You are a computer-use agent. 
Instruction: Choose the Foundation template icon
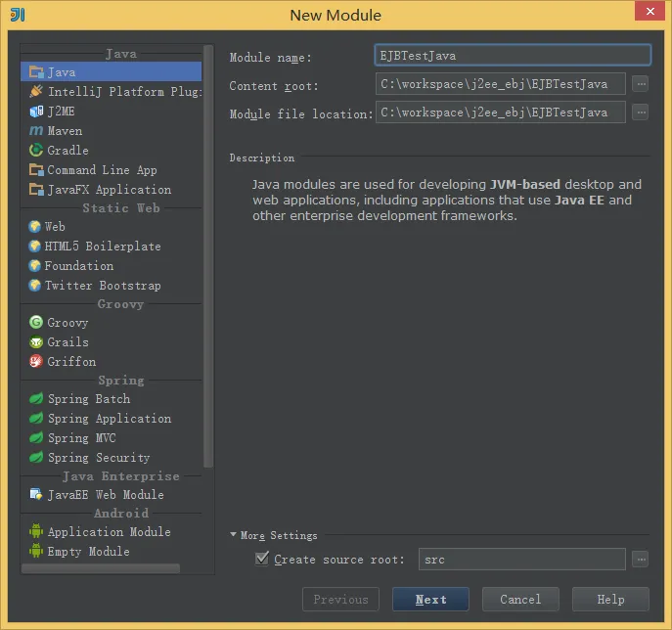tap(34, 266)
